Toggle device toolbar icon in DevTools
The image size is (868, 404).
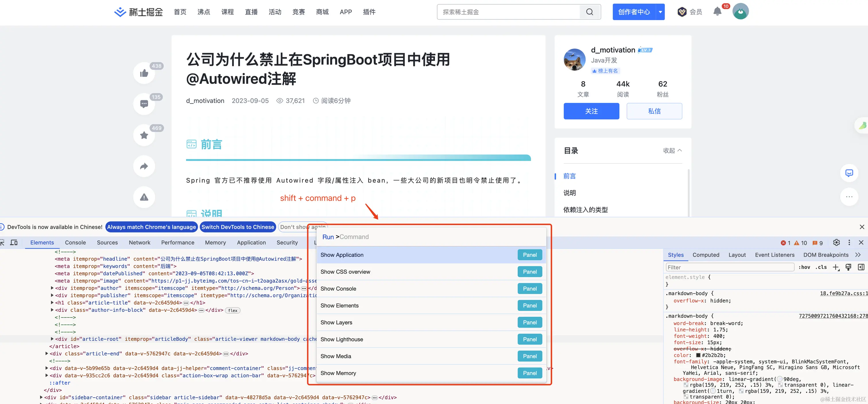14,243
